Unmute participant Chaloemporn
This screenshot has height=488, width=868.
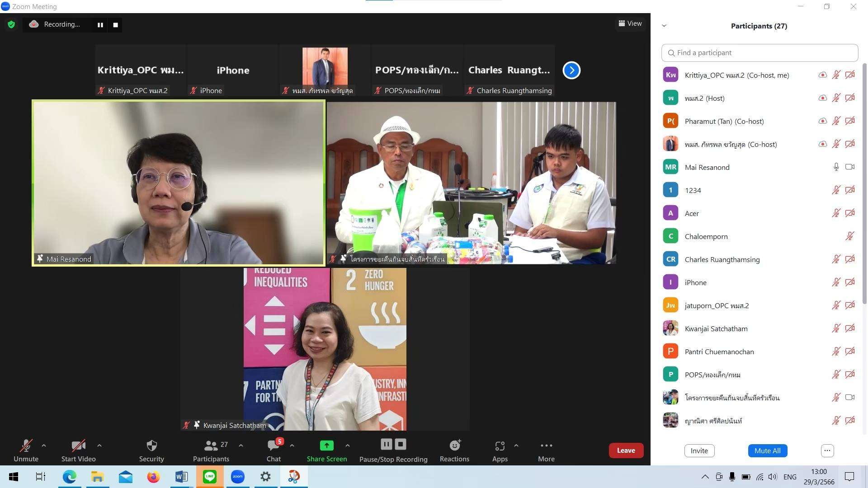[x=850, y=236]
